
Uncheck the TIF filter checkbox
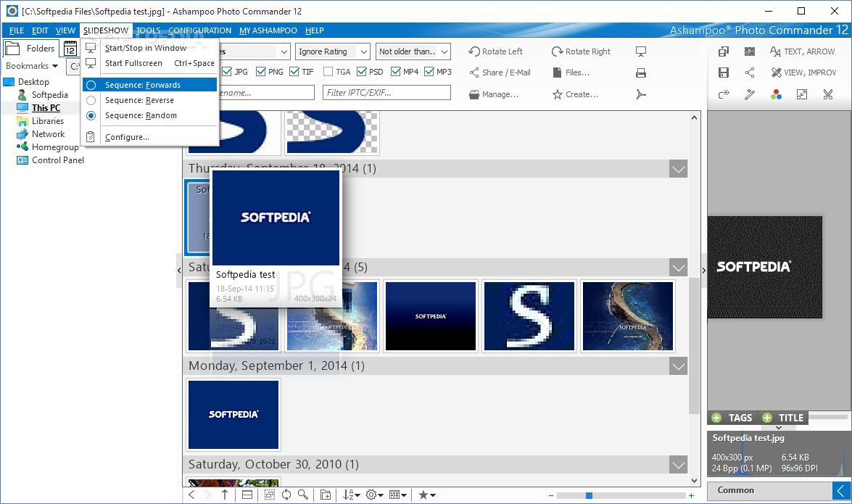pos(294,72)
